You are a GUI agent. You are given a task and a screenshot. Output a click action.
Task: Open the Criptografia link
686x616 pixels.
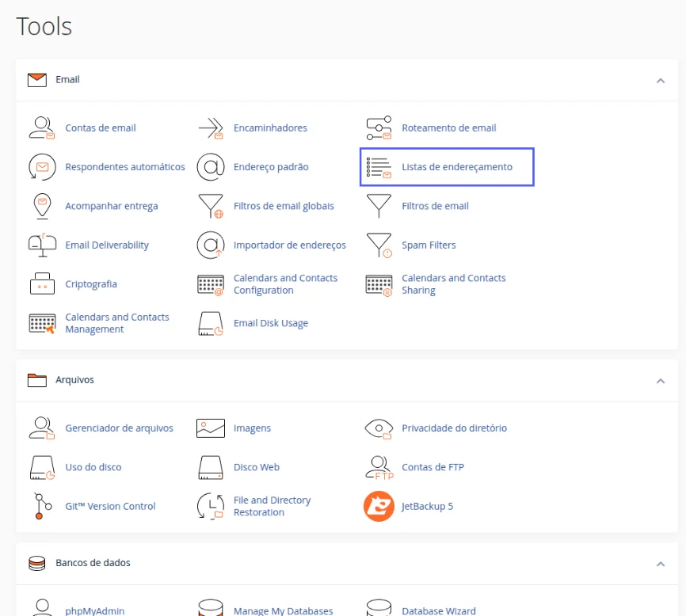[91, 284]
